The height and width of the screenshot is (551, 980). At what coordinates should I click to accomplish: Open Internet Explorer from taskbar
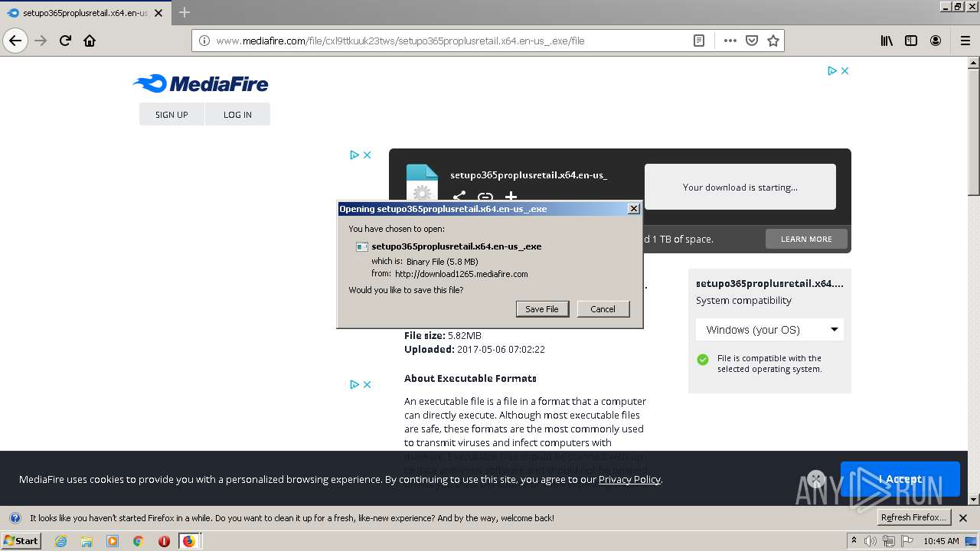point(60,541)
